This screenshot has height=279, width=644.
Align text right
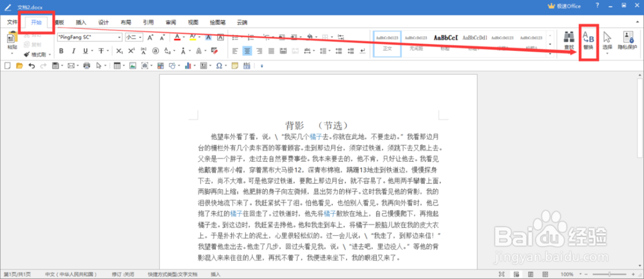259,51
